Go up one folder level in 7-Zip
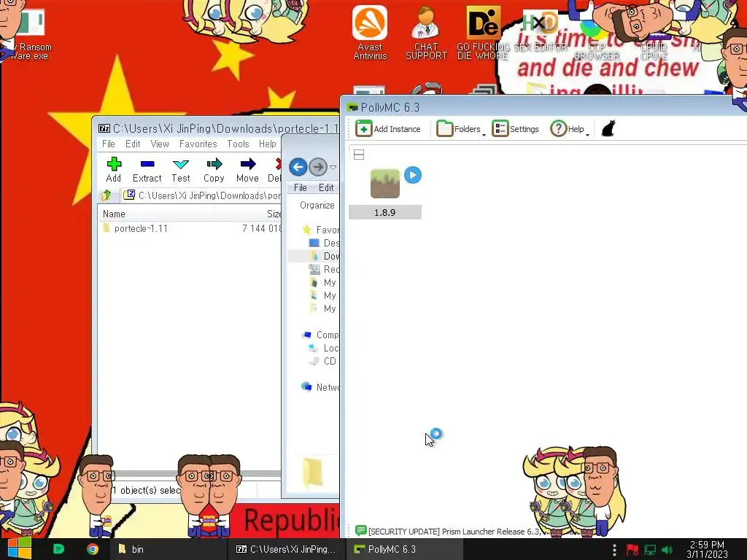This screenshot has width=747, height=560. (x=107, y=195)
